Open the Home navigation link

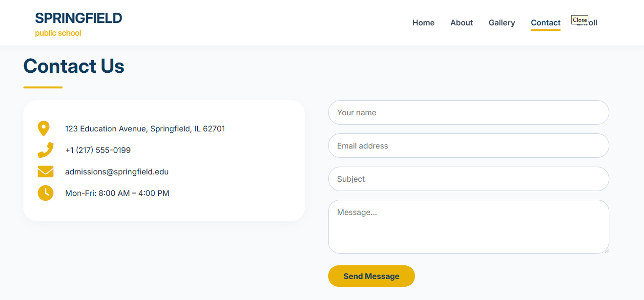423,23
